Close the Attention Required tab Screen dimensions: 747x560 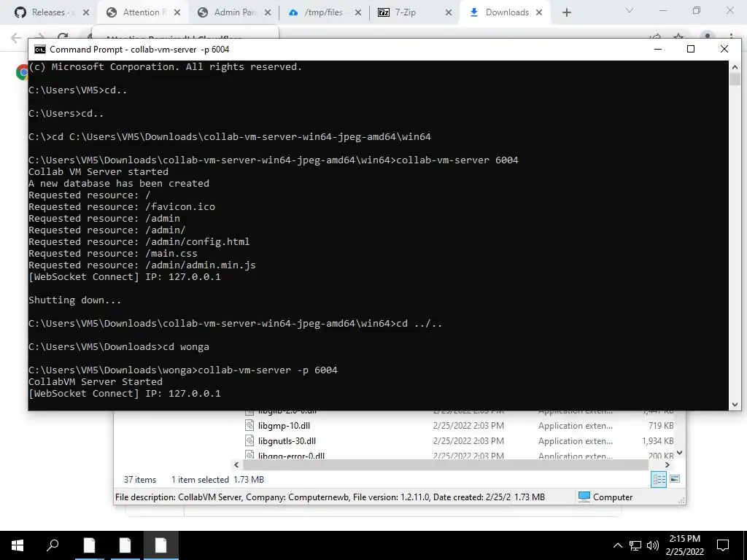click(177, 12)
